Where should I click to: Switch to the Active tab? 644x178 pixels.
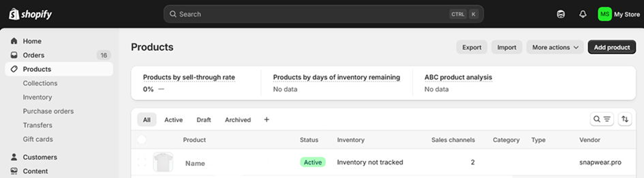pos(173,120)
